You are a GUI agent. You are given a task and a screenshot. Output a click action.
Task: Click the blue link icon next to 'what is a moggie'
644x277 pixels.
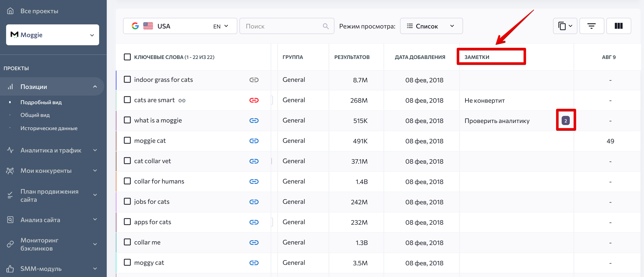[254, 120]
